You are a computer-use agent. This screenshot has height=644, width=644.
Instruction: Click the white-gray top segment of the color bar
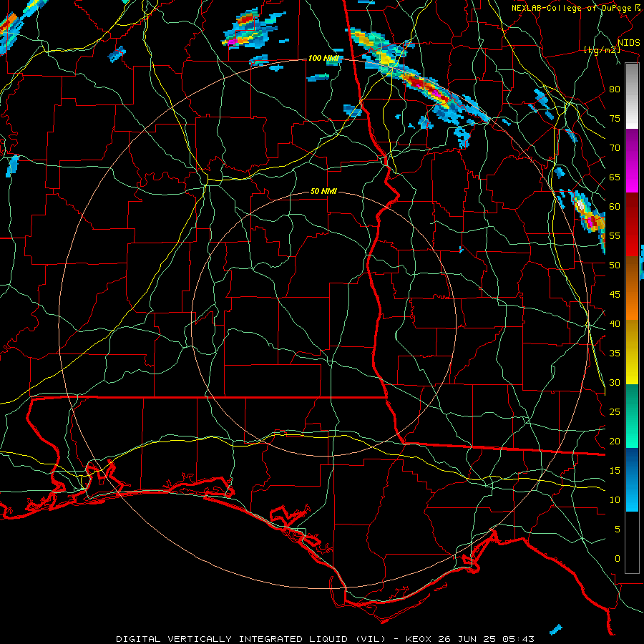(x=632, y=96)
